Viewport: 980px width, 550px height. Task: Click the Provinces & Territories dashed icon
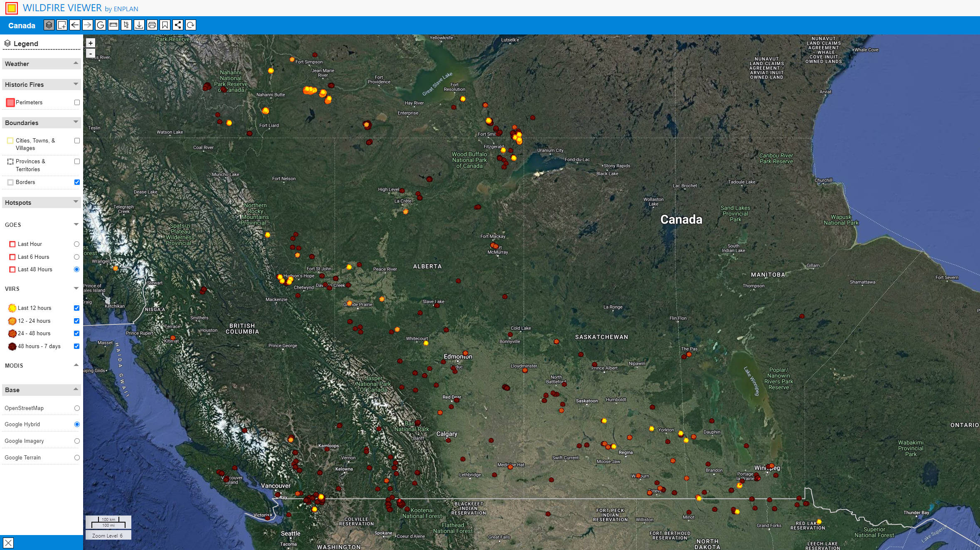click(x=10, y=162)
